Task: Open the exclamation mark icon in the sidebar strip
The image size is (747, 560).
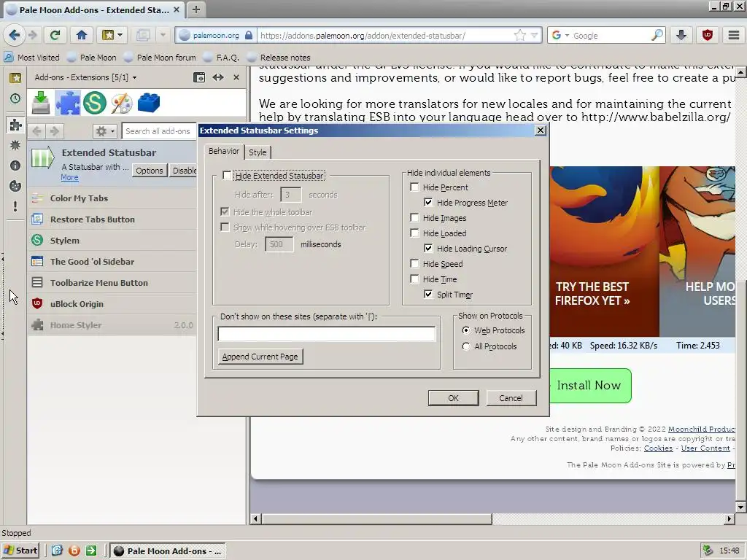Action: 15,206
